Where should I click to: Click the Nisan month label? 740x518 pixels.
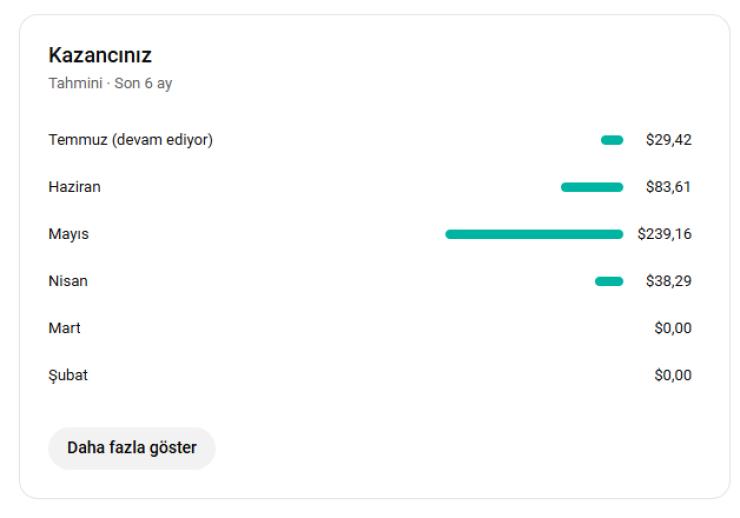pyautogui.click(x=68, y=281)
